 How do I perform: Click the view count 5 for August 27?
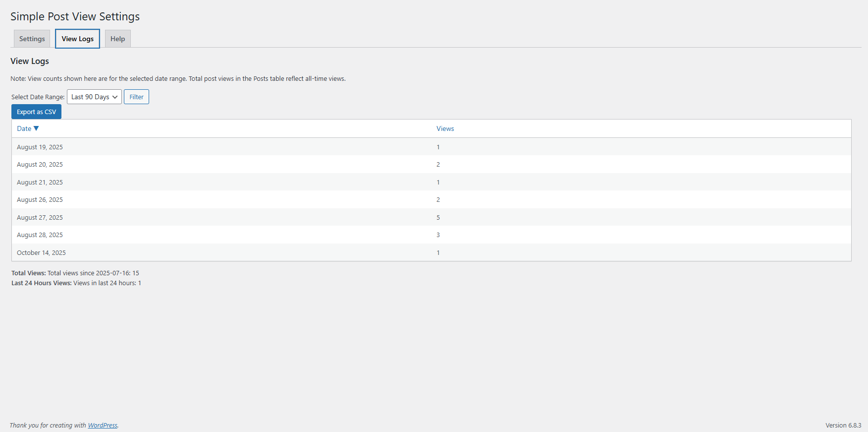[438, 217]
